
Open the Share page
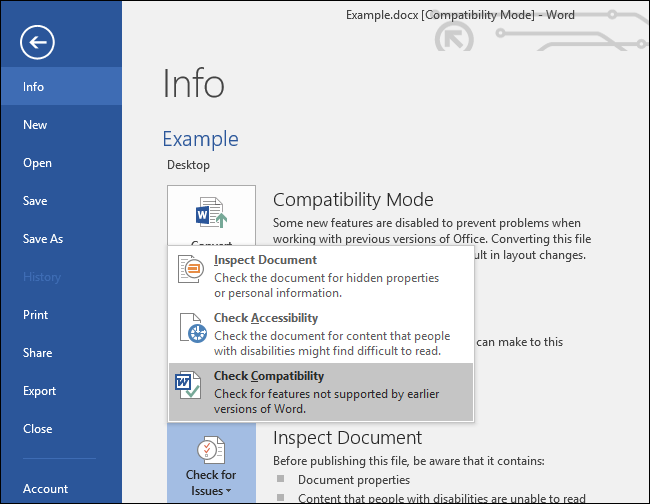[x=37, y=353]
